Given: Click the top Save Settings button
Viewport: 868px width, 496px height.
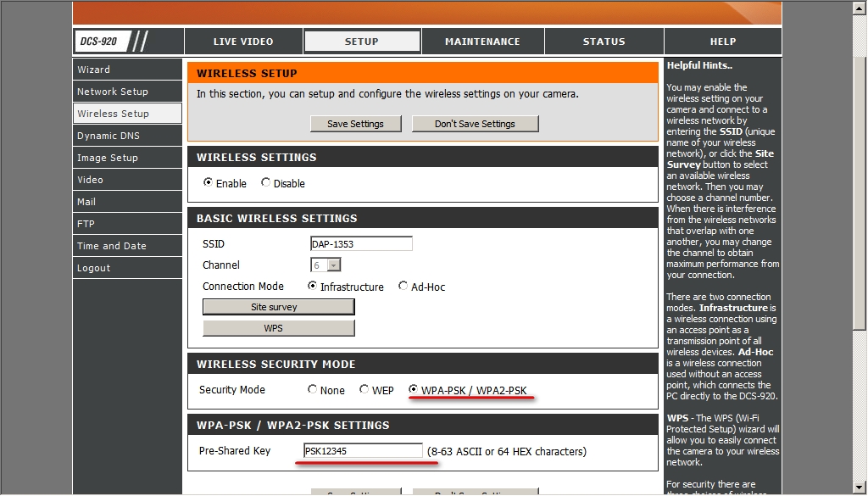Looking at the screenshot, I should pyautogui.click(x=355, y=124).
